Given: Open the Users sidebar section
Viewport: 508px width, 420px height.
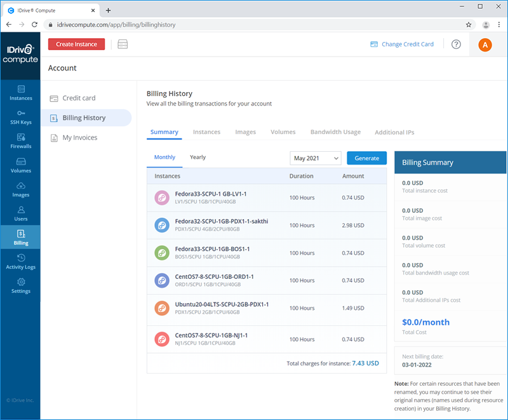Looking at the screenshot, I should (21, 213).
